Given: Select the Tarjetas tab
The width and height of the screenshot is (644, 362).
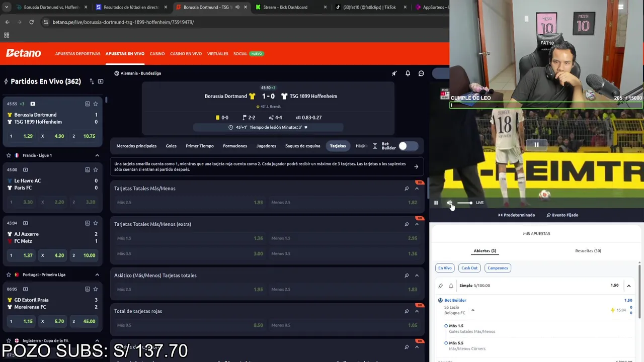Looking at the screenshot, I should point(338,146).
